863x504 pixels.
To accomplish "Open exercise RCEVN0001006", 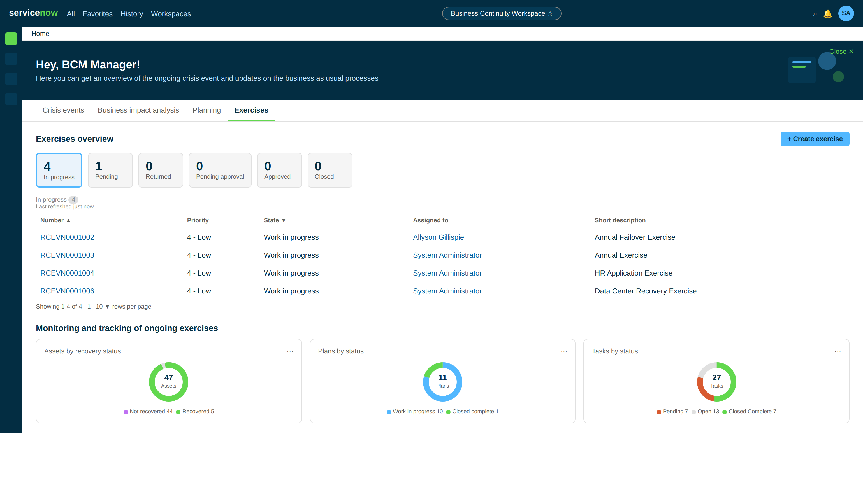I will tap(67, 291).
